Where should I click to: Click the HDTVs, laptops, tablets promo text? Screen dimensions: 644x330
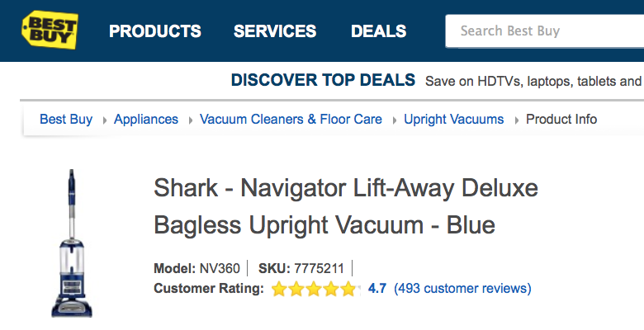533,81
